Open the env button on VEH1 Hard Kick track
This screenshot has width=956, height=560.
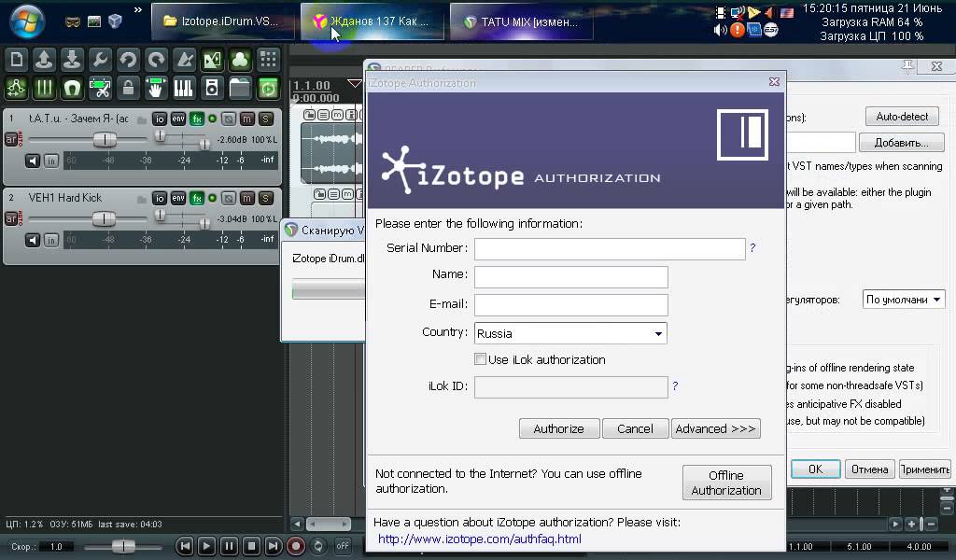(x=178, y=198)
